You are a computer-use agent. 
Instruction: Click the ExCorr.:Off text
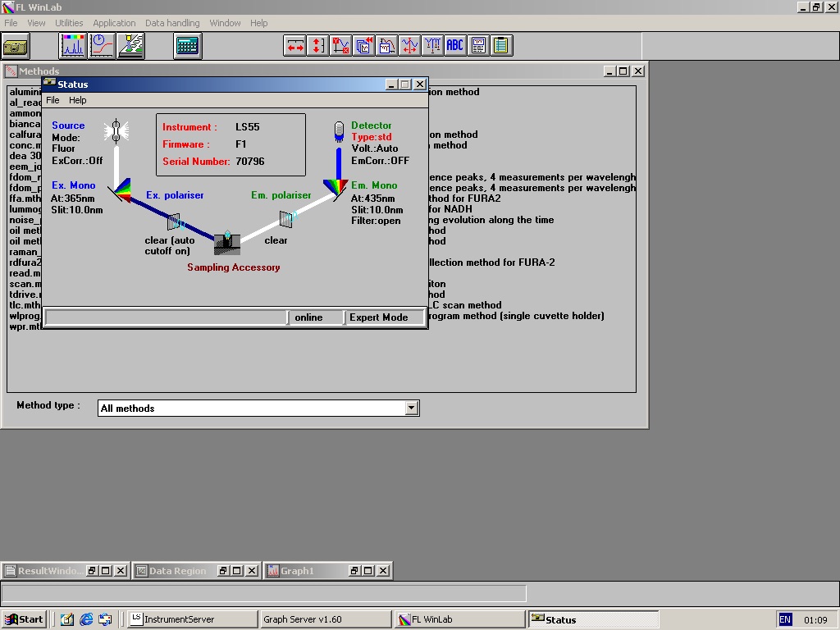77,161
